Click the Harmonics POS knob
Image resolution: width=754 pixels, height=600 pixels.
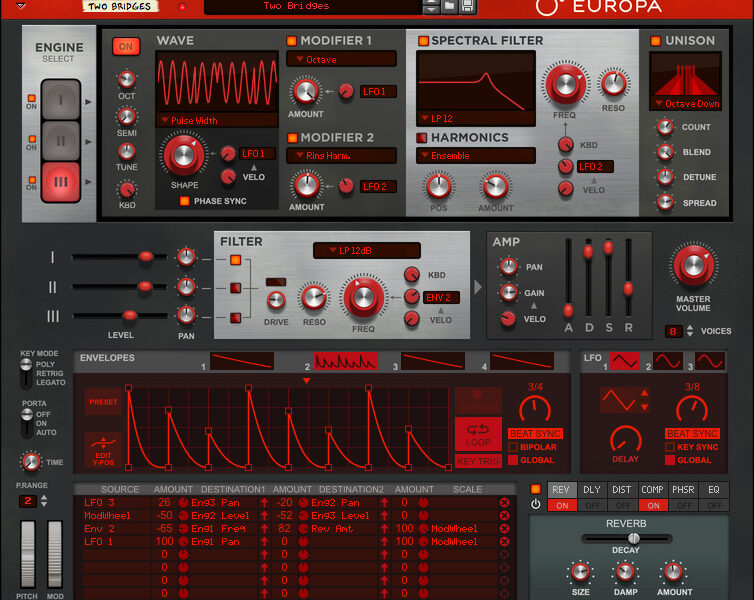pos(439,187)
